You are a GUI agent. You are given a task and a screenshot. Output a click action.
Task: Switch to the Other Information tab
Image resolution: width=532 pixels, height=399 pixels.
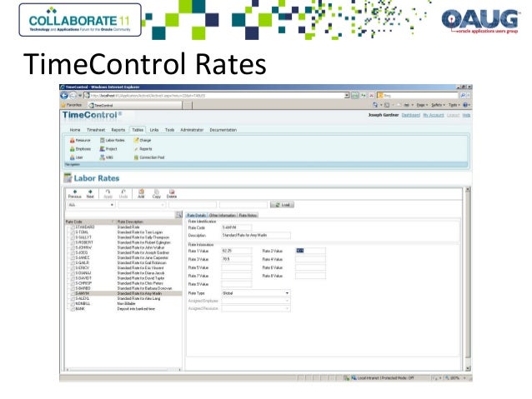[223, 215]
